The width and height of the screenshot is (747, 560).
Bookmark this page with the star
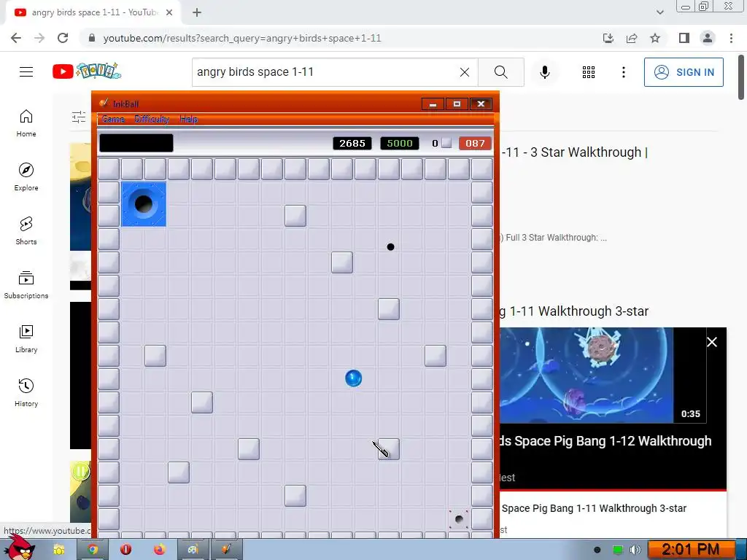point(655,38)
